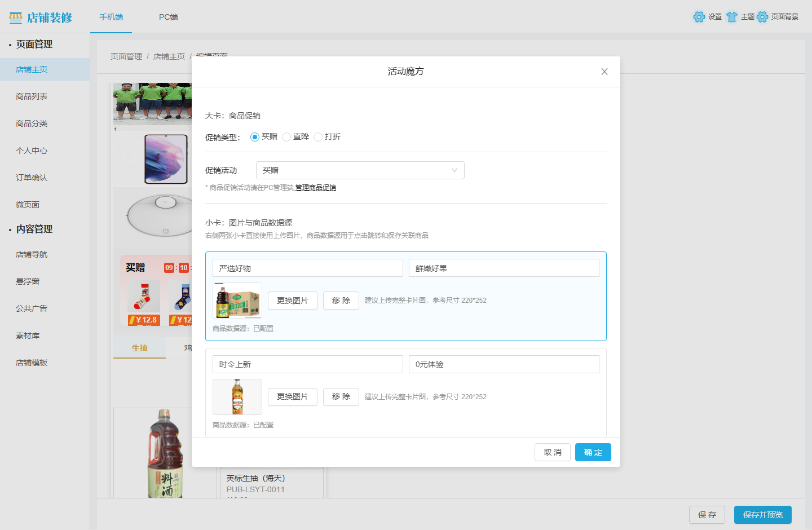Click the robot vacuum image in preview

160,215
